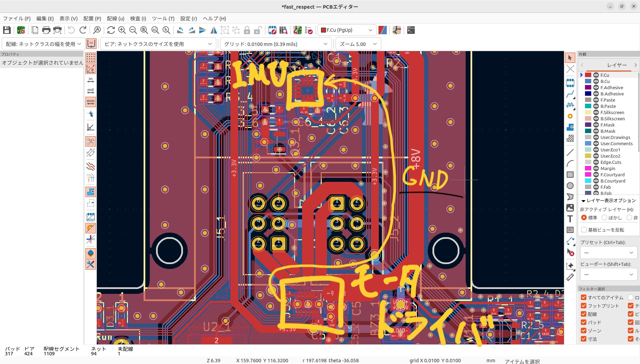
Task: Activate the route tracks tool
Action: pos(570,94)
